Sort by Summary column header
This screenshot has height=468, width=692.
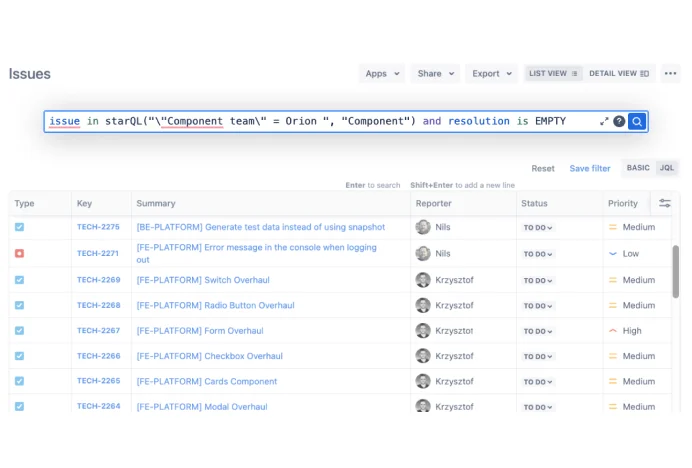(156, 203)
